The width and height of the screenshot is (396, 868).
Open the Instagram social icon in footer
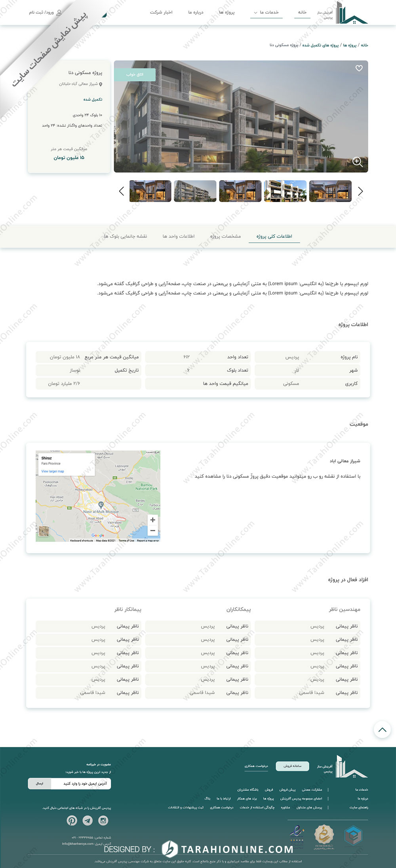pyautogui.click(x=103, y=821)
